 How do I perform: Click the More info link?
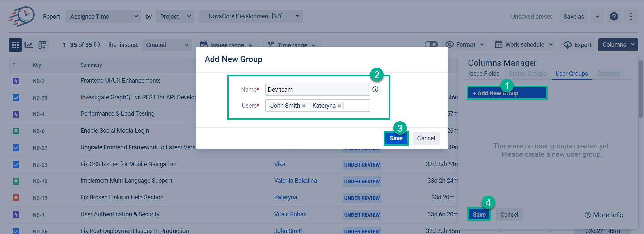604,215
